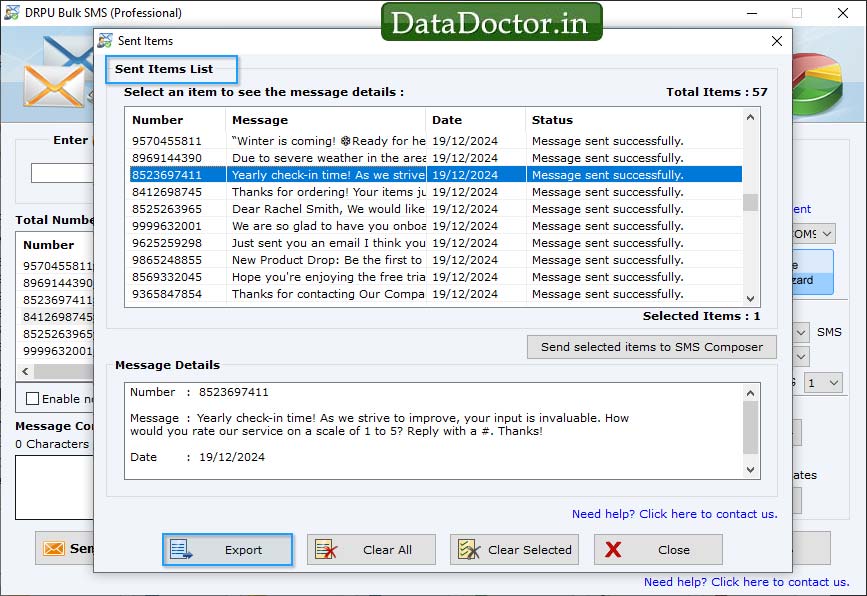The width and height of the screenshot is (867, 596).
Task: Select the row with number 9865248855
Action: [x=436, y=260]
